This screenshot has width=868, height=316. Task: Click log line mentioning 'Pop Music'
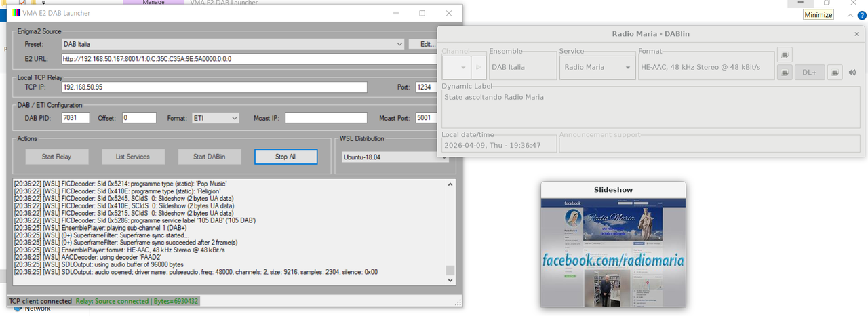click(x=120, y=184)
